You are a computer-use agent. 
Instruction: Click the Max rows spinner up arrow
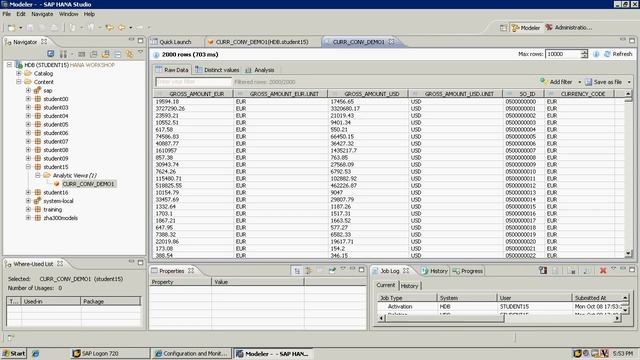tap(584, 52)
